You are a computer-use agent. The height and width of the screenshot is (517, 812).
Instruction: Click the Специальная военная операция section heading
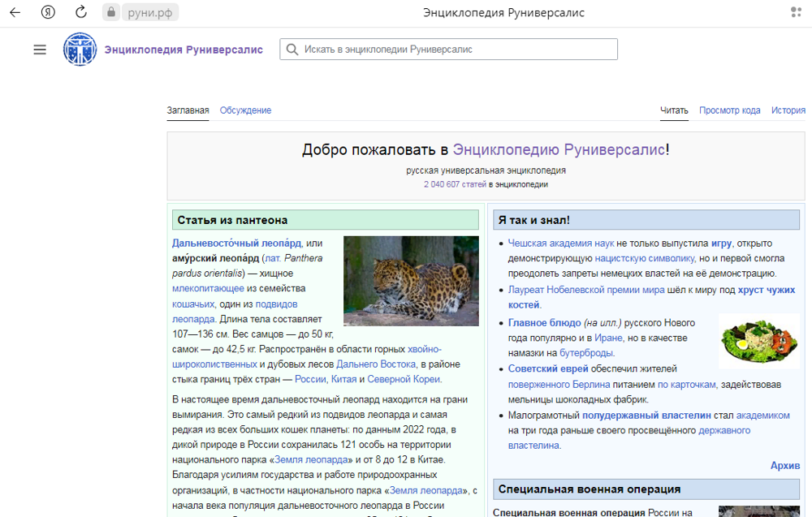[x=590, y=489]
